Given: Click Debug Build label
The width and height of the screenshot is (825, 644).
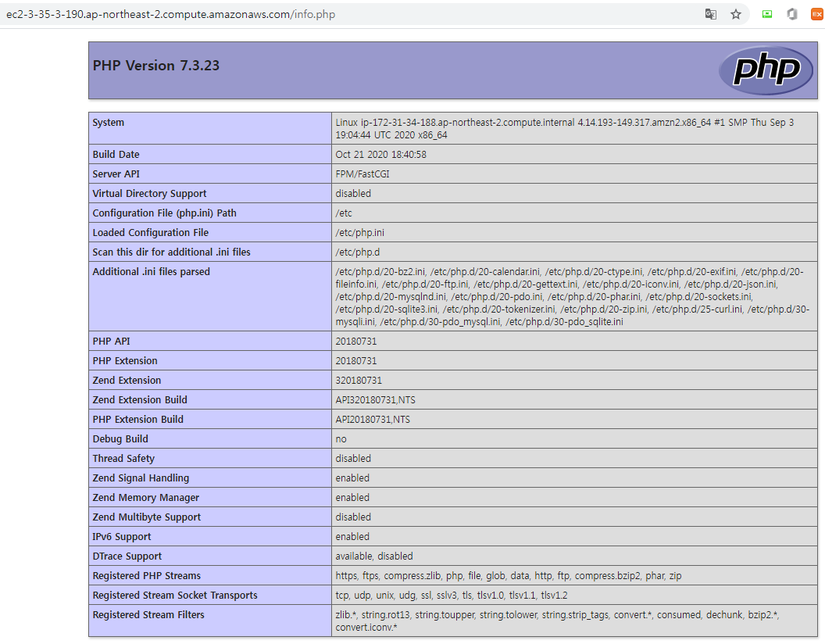Looking at the screenshot, I should pyautogui.click(x=120, y=438).
